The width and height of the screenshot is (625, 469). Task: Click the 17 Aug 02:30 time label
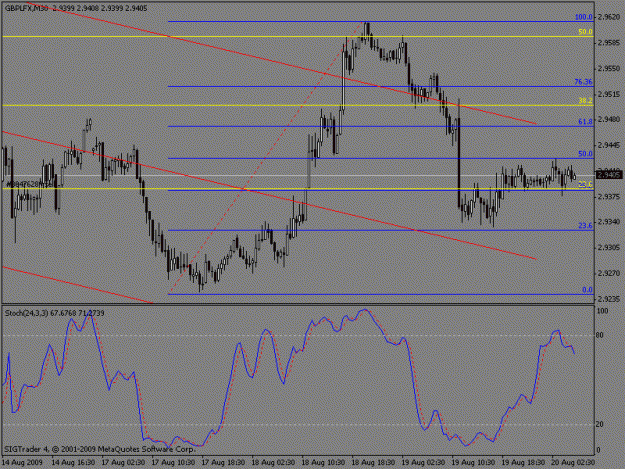123,463
